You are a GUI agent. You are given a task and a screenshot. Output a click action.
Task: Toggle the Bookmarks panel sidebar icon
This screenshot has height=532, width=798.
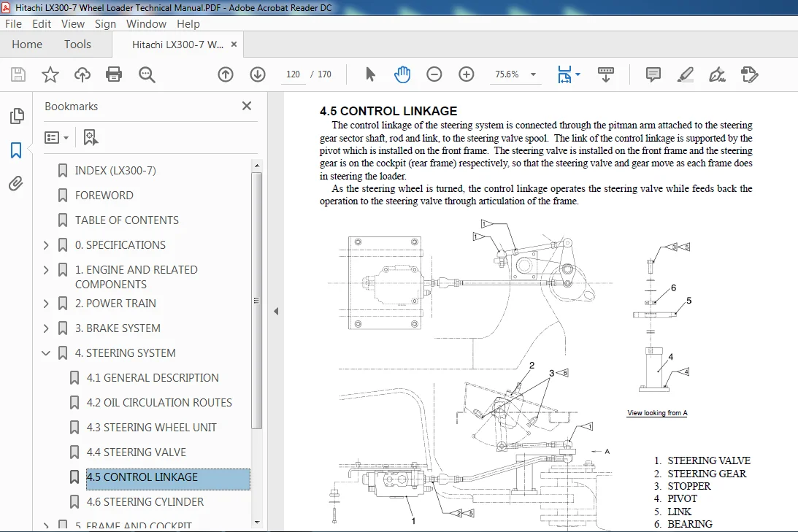pyautogui.click(x=16, y=150)
